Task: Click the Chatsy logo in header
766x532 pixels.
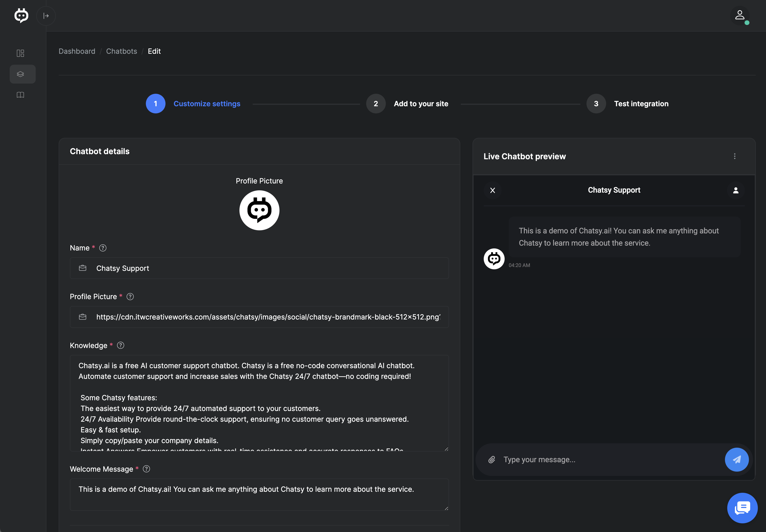Action: (21, 16)
